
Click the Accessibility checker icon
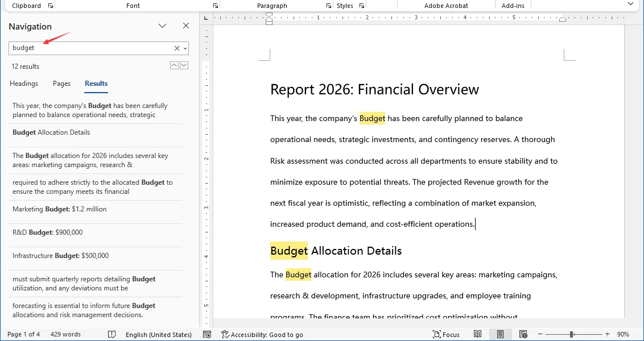[x=226, y=334]
